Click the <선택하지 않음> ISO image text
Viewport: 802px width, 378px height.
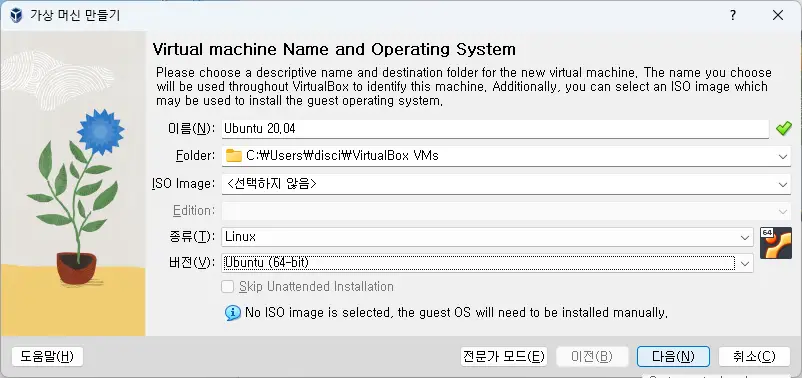[272, 184]
